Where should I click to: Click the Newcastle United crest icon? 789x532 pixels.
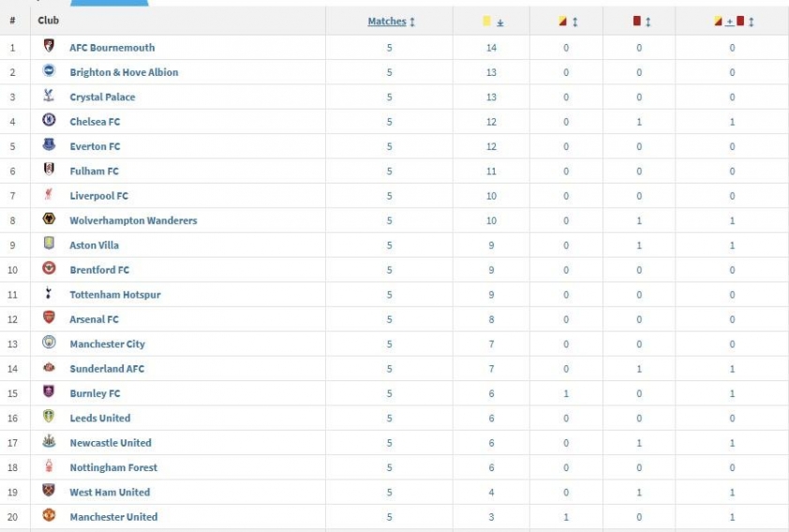(49, 442)
